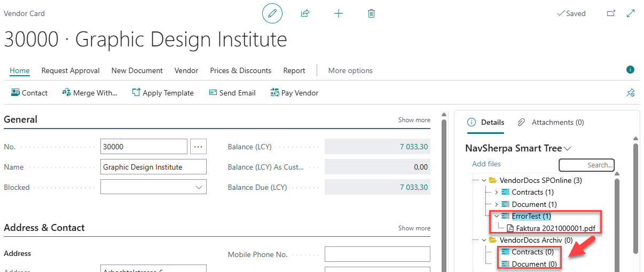Expand the NavSherpa Smart Tree chevron
This screenshot has height=272, width=644.
[x=568, y=148]
